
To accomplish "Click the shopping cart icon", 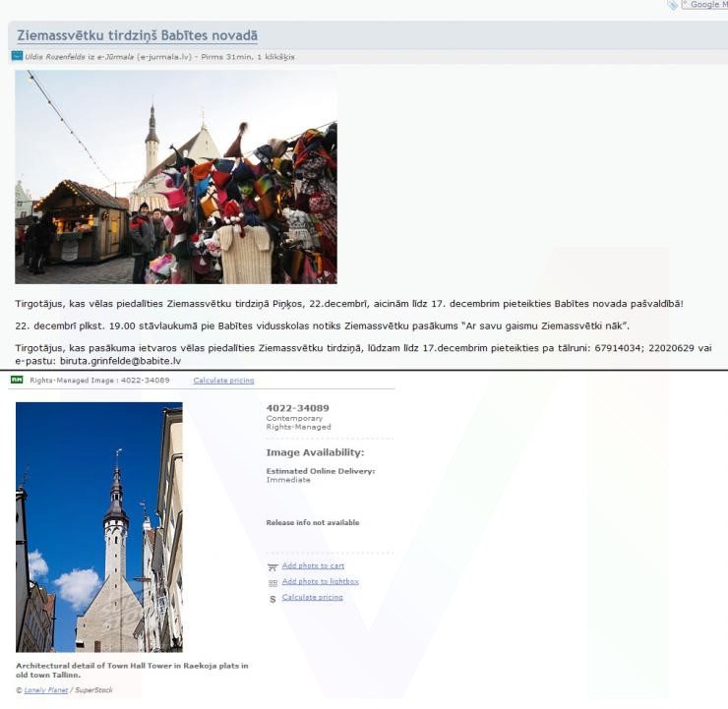I will 273,566.
